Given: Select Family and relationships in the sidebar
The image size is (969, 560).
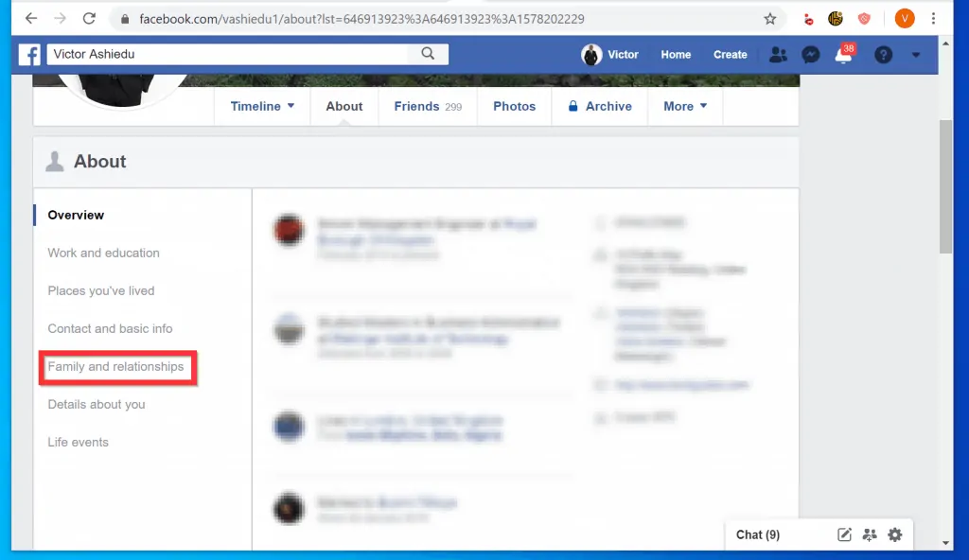Looking at the screenshot, I should 117,366.
